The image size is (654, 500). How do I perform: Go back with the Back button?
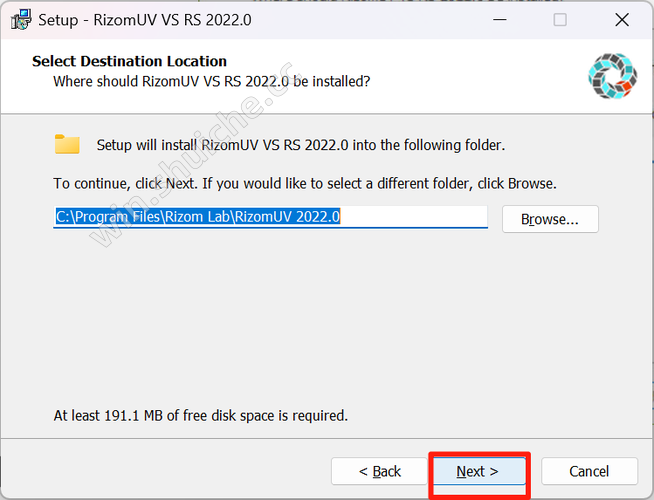click(x=379, y=471)
